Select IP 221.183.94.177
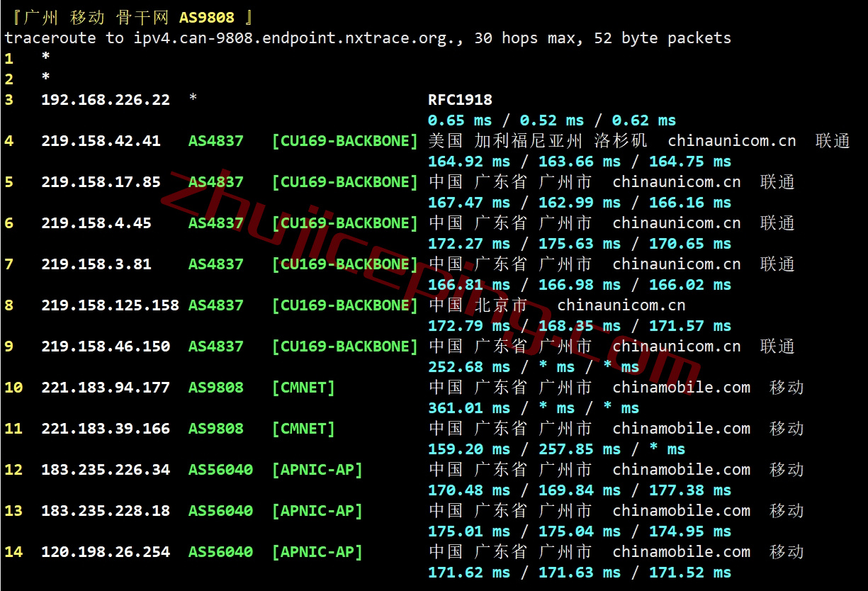This screenshot has height=591, width=868. coord(106,388)
